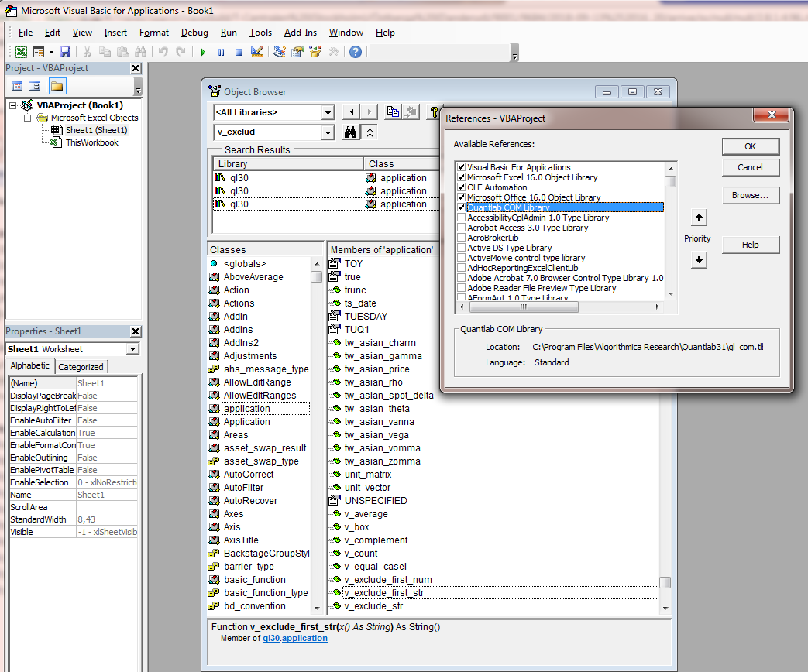The image size is (808, 672).
Task: Click OK in References dialog
Action: pyautogui.click(x=750, y=146)
